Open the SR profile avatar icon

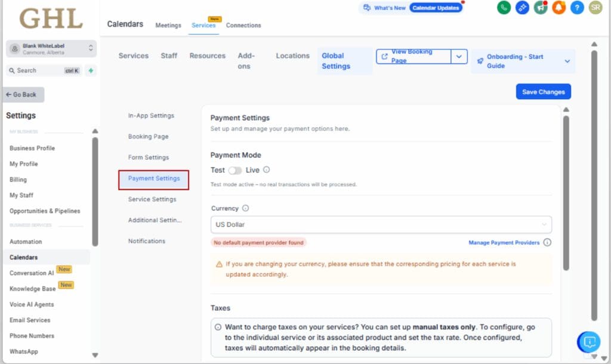(x=595, y=8)
